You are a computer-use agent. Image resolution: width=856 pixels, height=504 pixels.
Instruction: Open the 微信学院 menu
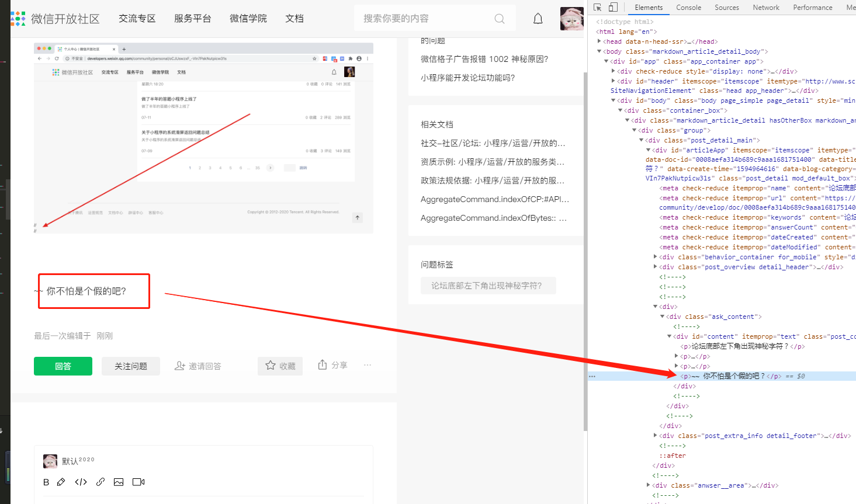[x=248, y=19]
